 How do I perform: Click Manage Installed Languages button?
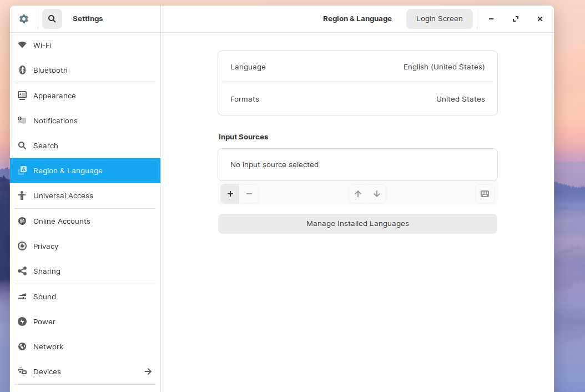357,224
